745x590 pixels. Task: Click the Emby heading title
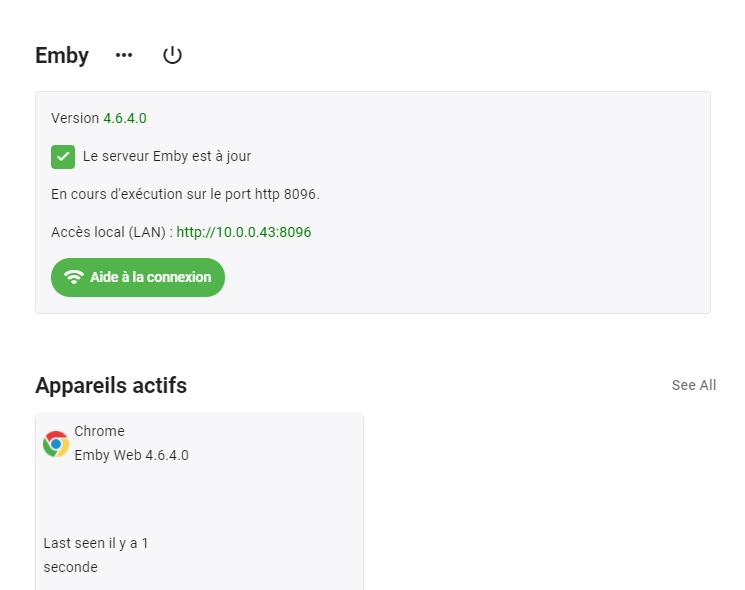(x=62, y=56)
